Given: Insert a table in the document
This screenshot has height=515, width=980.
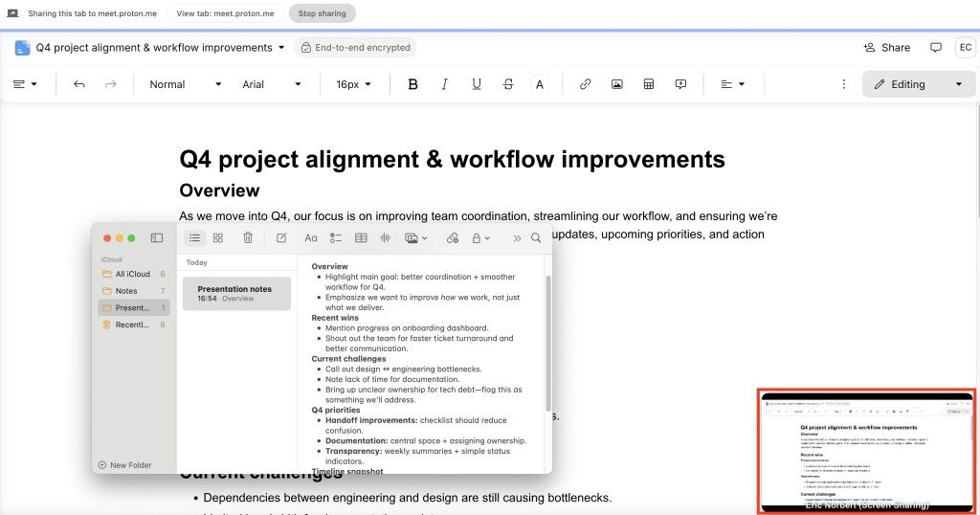Looking at the screenshot, I should (x=649, y=84).
